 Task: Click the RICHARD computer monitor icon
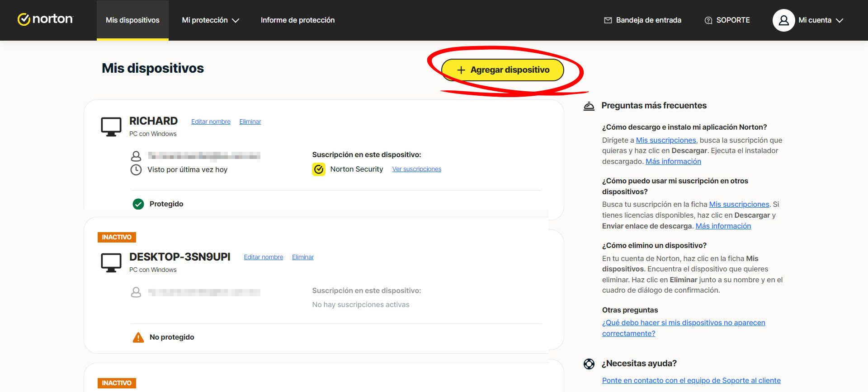(111, 127)
